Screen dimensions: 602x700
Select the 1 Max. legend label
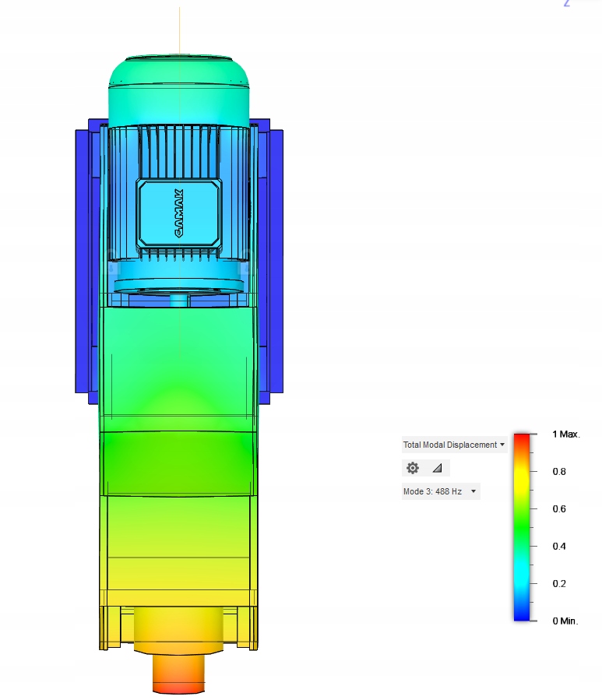(566, 434)
